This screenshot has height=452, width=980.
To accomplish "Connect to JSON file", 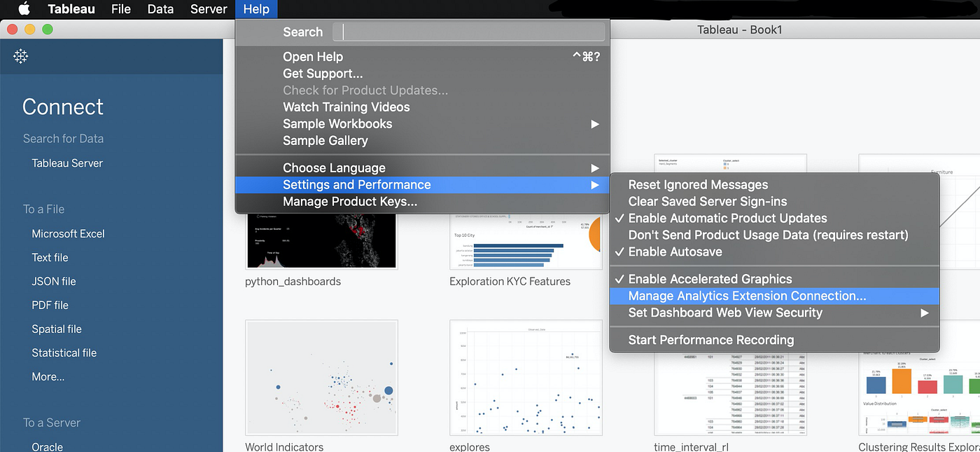I will [x=54, y=282].
